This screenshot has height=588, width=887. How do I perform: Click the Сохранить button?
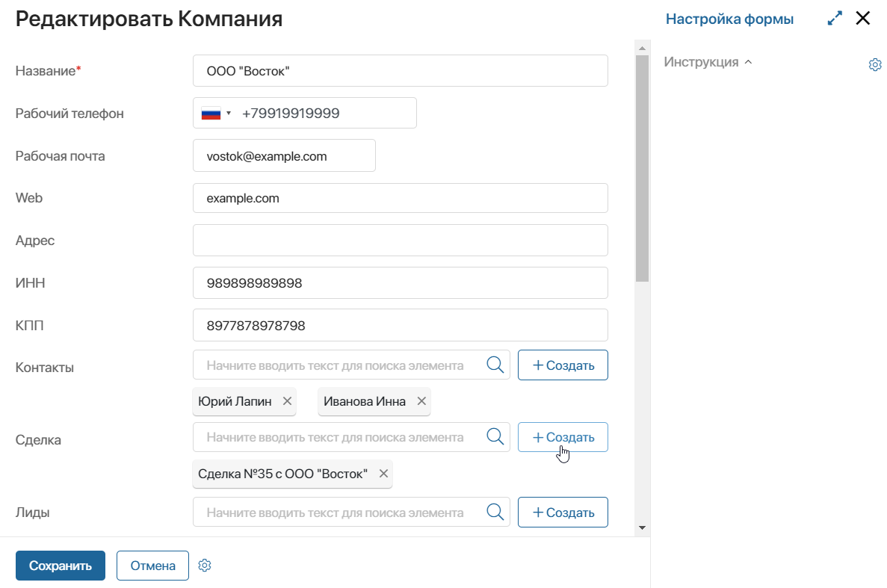pos(61,566)
